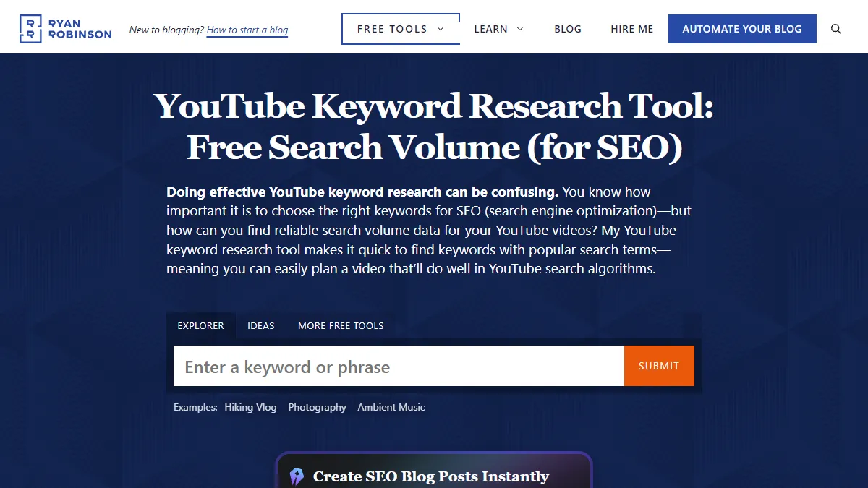Follow the 'How to start a blog' link
Viewport: 868px width, 488px height.
(247, 30)
